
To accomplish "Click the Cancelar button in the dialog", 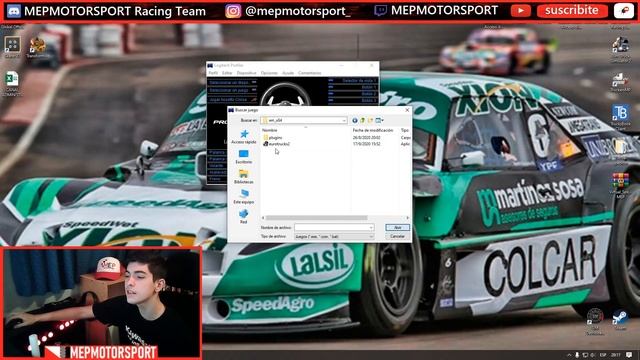I will (x=398, y=236).
